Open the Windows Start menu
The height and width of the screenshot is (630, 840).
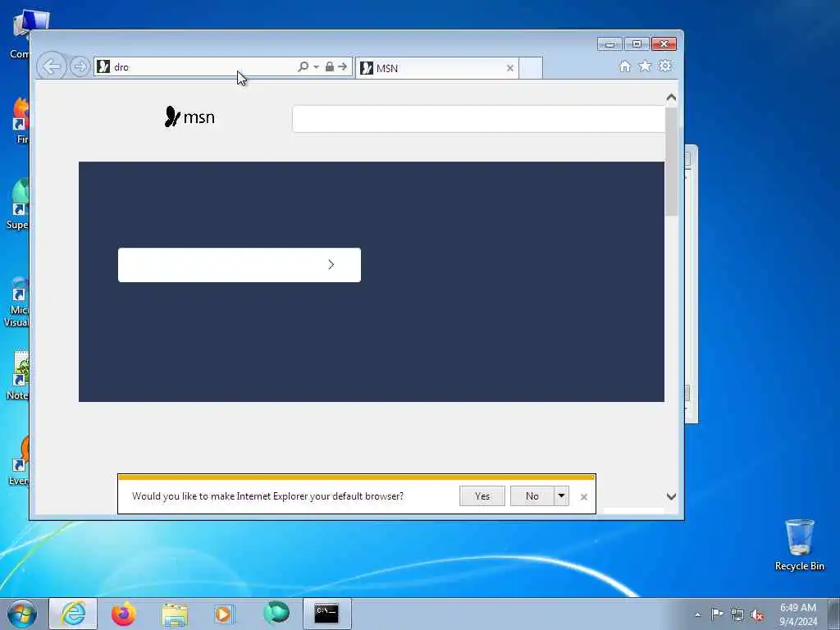(x=22, y=614)
